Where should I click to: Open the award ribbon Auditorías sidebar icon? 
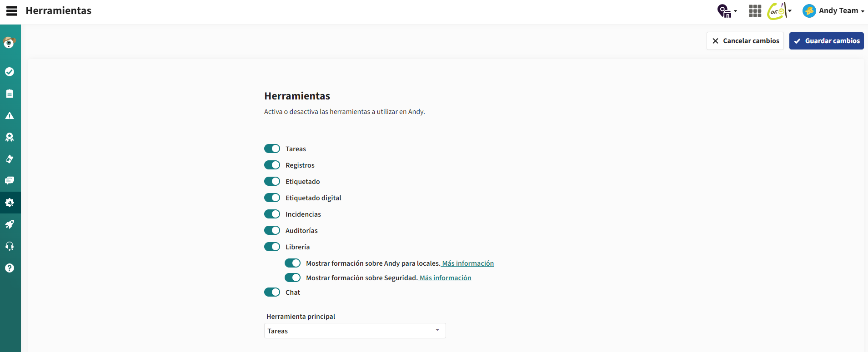coord(10,137)
